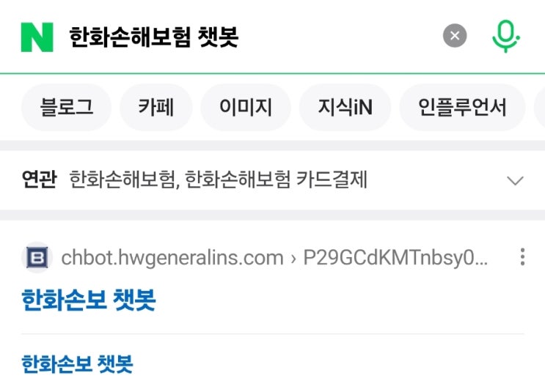This screenshot has height=392, width=545.
Task: Select the 이미지 filter tab
Action: [246, 107]
